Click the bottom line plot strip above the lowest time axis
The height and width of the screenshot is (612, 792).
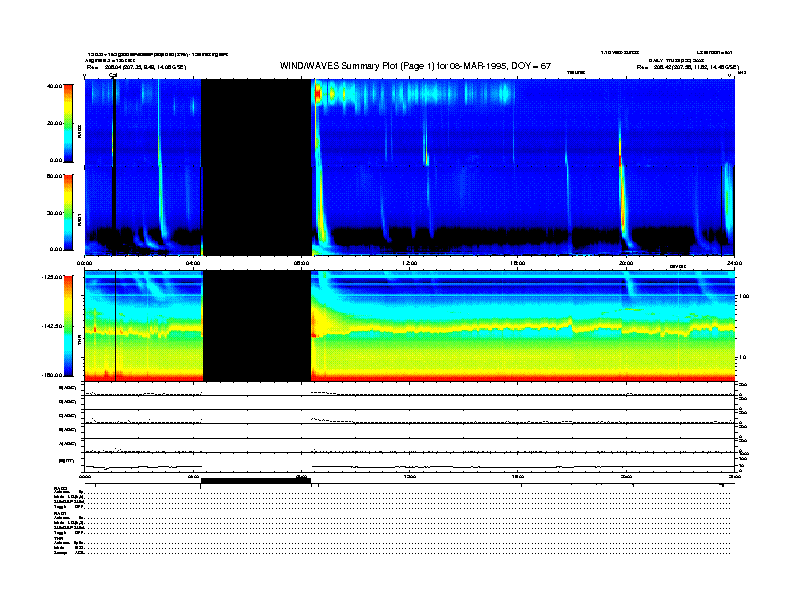409,462
